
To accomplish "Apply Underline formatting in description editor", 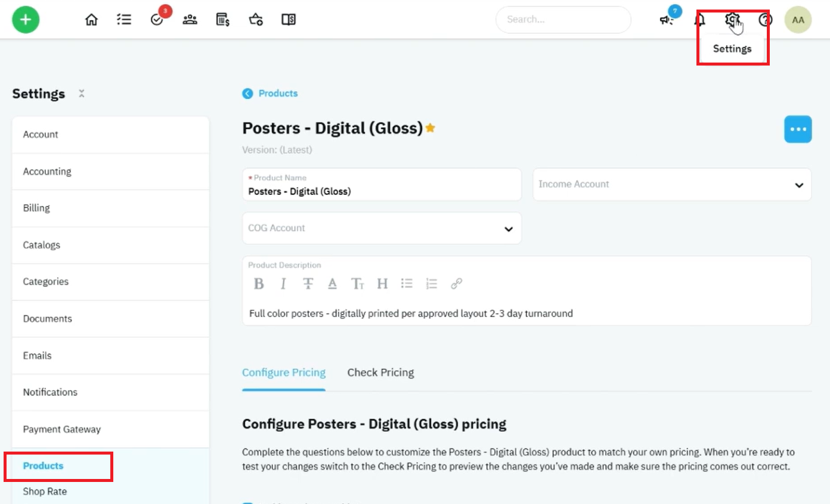I will pos(333,284).
